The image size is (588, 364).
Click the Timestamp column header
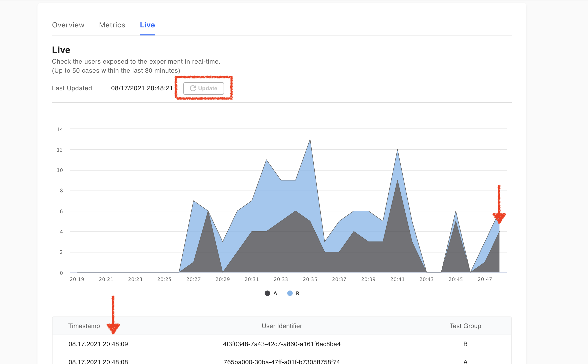click(x=84, y=326)
